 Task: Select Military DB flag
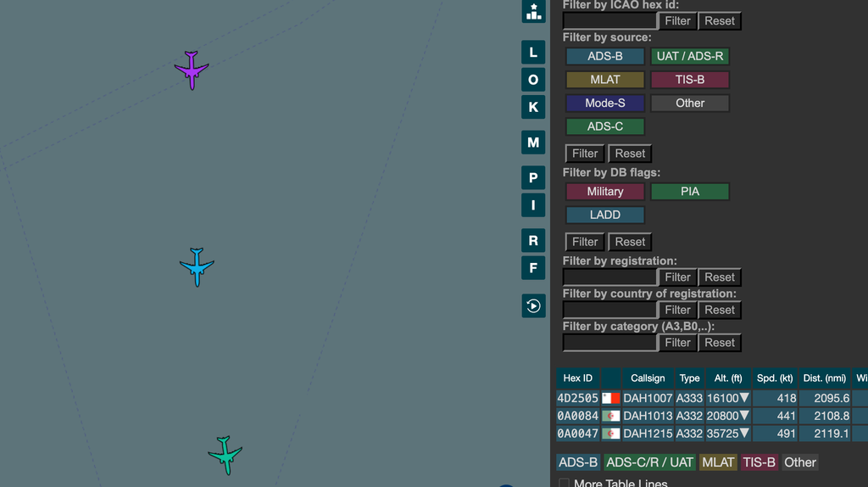[x=605, y=192]
